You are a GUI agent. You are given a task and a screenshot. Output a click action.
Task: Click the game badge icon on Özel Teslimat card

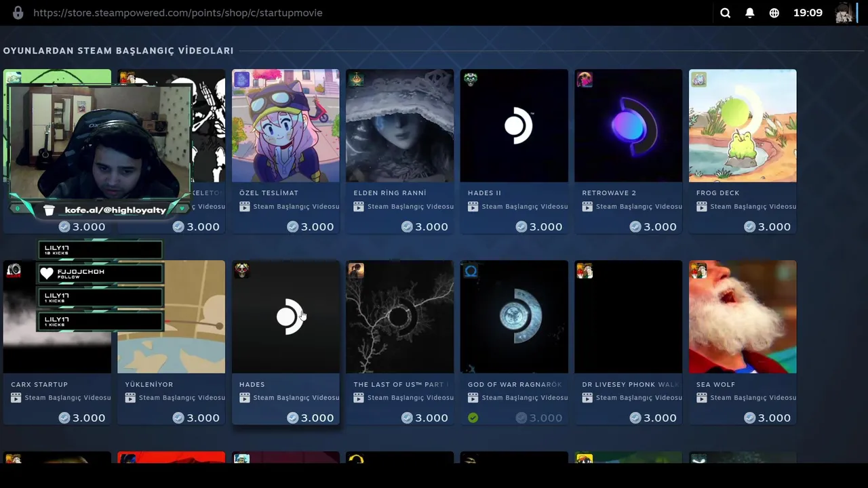tap(241, 79)
